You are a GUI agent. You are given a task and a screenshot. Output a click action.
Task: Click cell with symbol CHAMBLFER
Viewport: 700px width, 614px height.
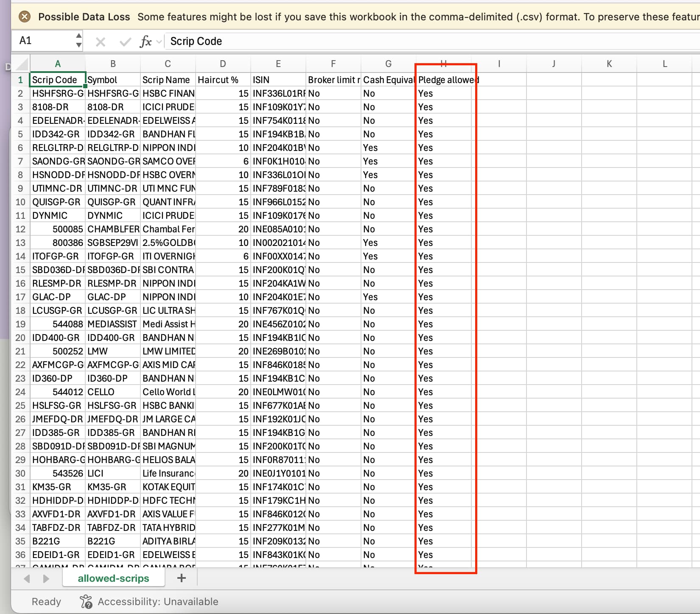(x=113, y=229)
